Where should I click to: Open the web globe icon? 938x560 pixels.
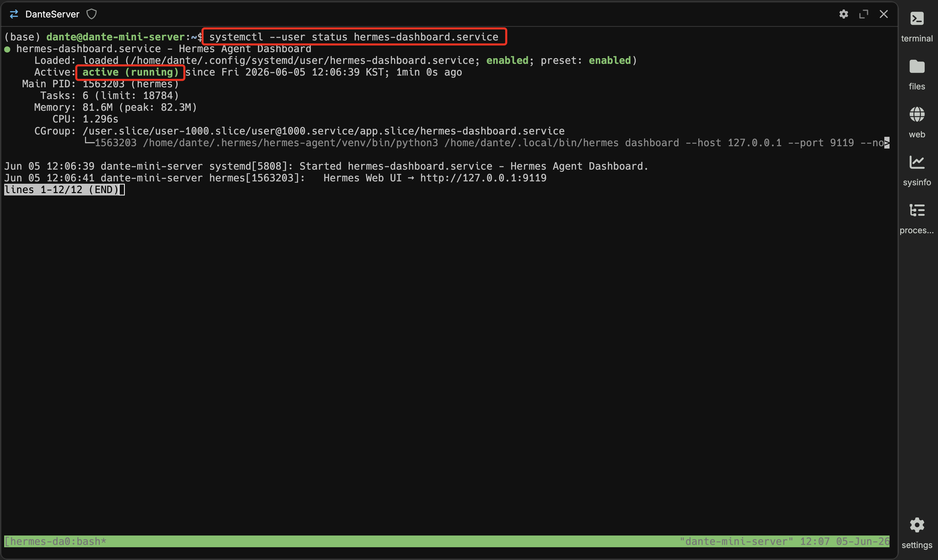click(x=917, y=114)
